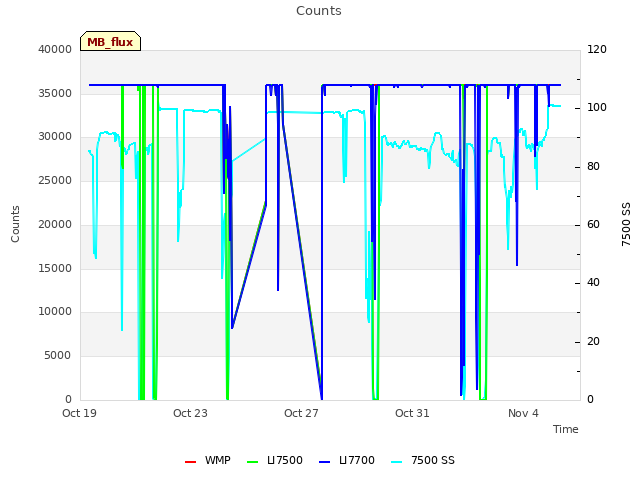
Task: Click the MB_flux label tag
Action: (x=110, y=41)
